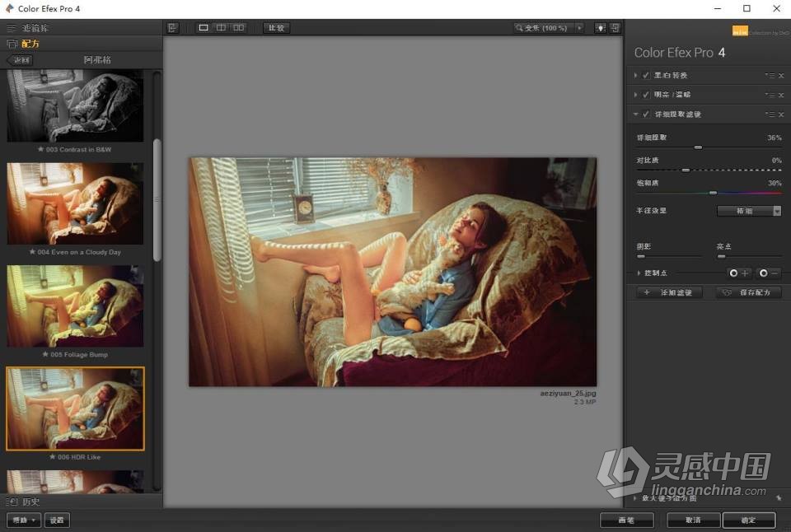Click the star beside 003 Contrast in B&W
Viewport: 791px width, 532px height.
[41, 149]
